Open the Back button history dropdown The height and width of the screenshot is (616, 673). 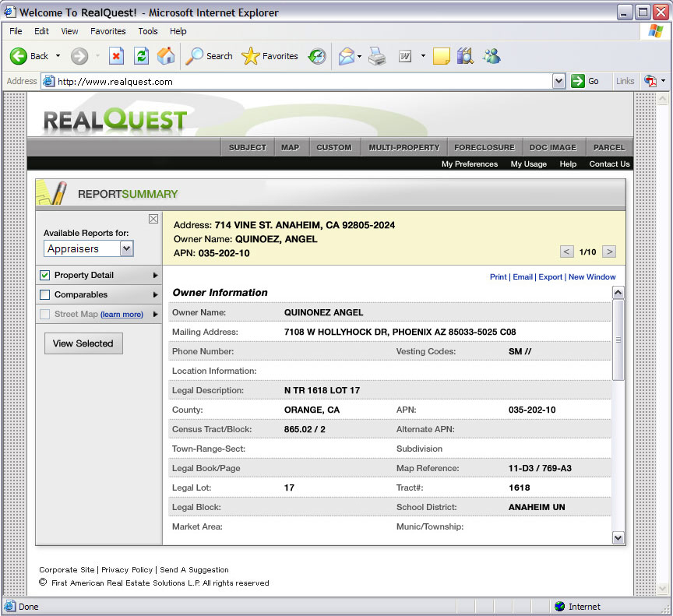58,56
